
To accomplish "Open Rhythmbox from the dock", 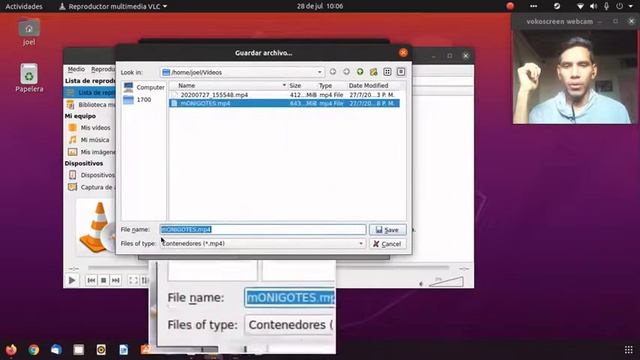I will [x=101, y=350].
